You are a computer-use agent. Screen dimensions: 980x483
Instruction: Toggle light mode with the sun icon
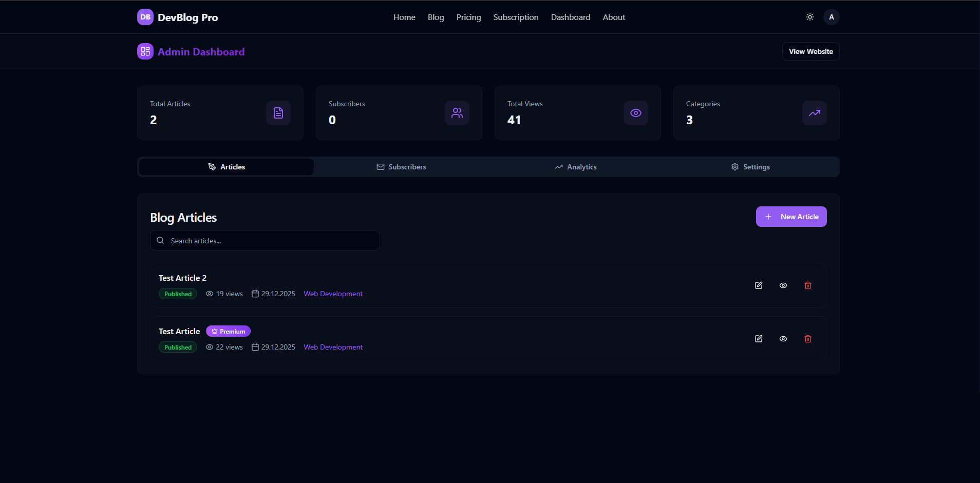pyautogui.click(x=809, y=17)
